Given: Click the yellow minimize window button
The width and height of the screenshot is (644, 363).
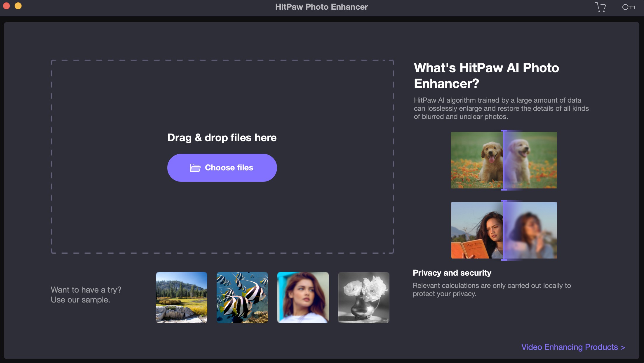Looking at the screenshot, I should (18, 6).
